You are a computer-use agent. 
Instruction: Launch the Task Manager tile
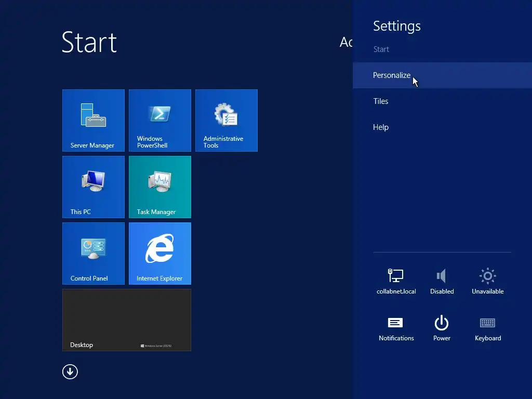point(160,187)
